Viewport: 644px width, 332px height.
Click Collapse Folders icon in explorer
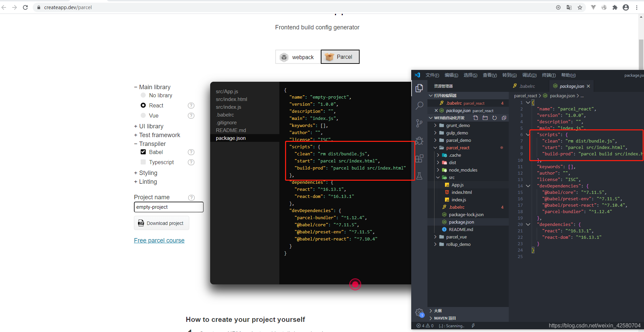504,118
